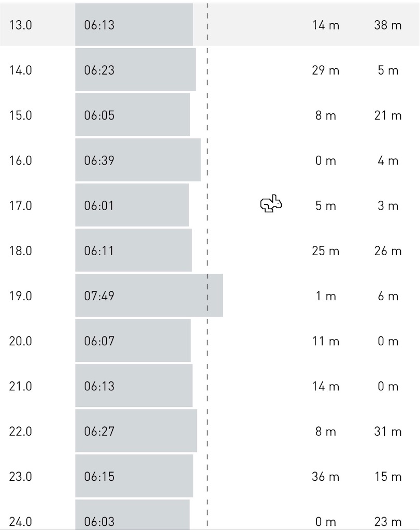Select lap number 18.0
The image size is (420, 530).
point(20,251)
